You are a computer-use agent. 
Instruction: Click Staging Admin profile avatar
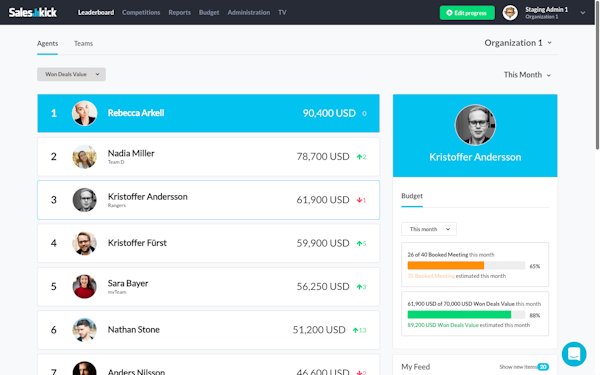click(x=510, y=13)
